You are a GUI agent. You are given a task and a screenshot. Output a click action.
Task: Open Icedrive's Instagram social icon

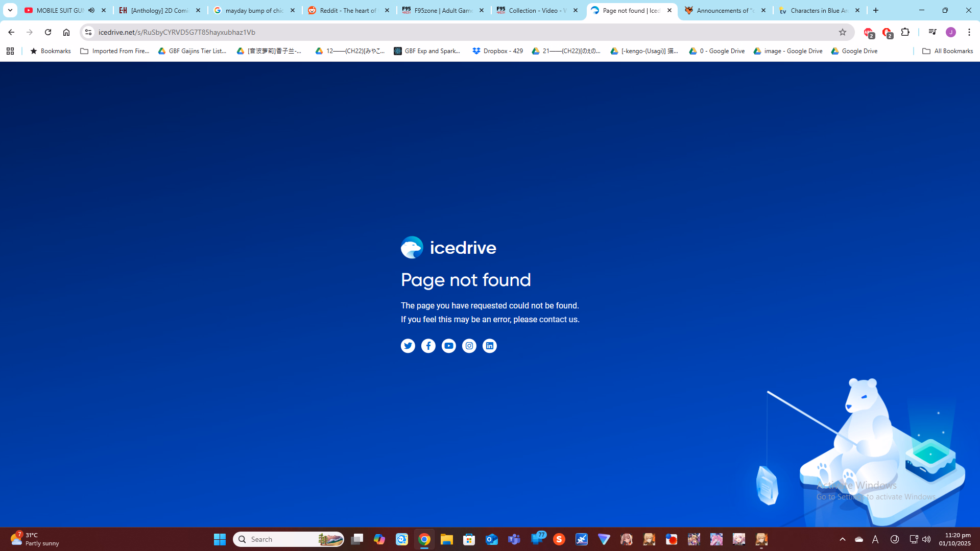[469, 346]
